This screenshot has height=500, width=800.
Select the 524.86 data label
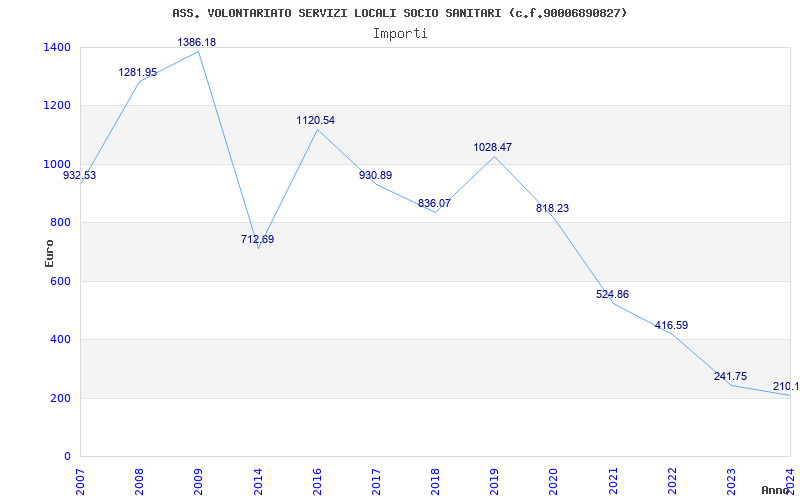(612, 294)
